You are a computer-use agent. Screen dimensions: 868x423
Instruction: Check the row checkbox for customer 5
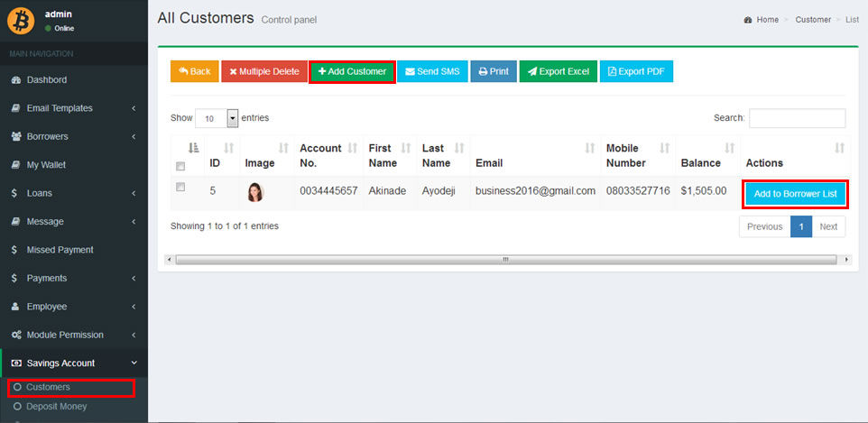pyautogui.click(x=180, y=187)
